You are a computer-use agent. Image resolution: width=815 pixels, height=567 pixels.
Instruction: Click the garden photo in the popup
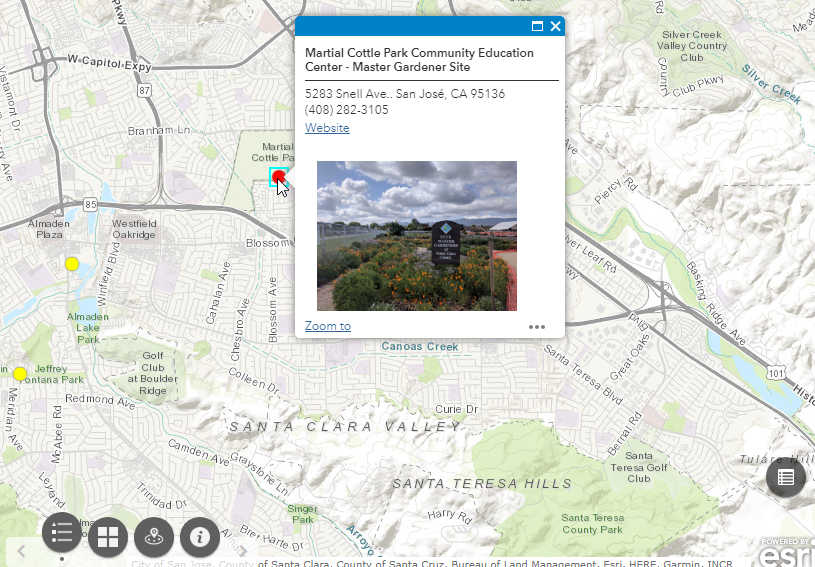click(417, 236)
